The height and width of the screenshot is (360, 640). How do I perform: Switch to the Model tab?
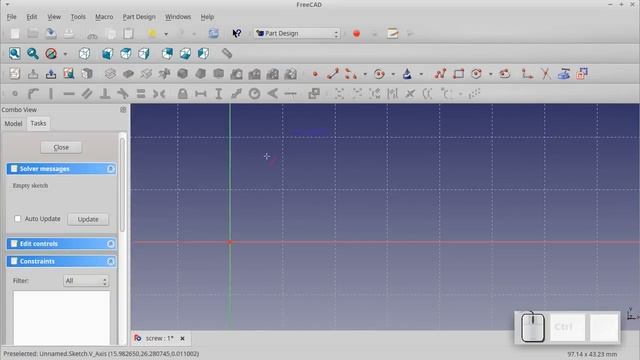coord(13,123)
